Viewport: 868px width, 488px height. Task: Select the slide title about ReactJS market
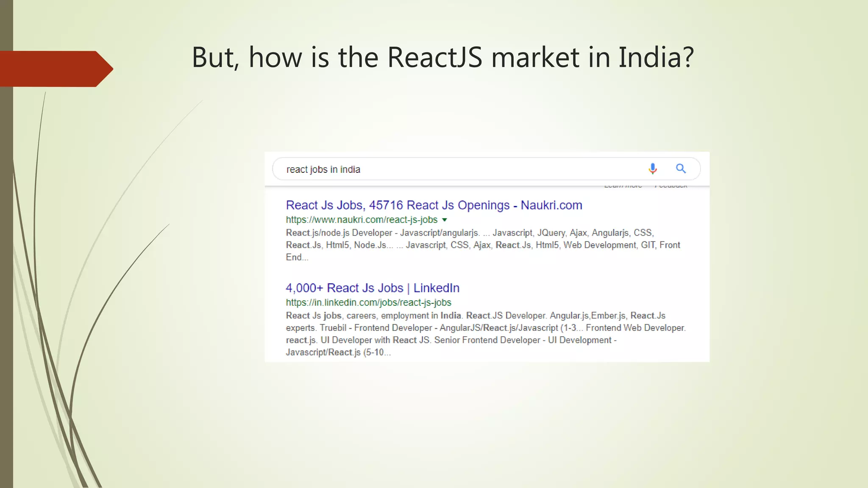[x=442, y=57]
